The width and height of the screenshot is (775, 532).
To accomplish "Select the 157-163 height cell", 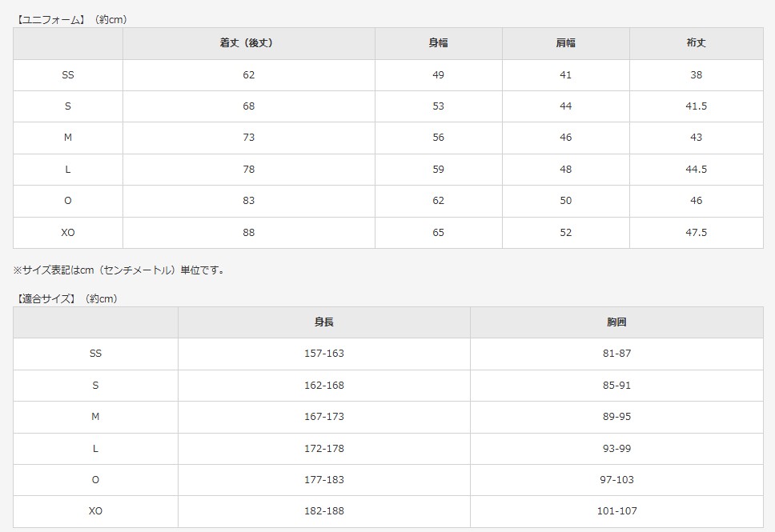I will click(x=323, y=354).
